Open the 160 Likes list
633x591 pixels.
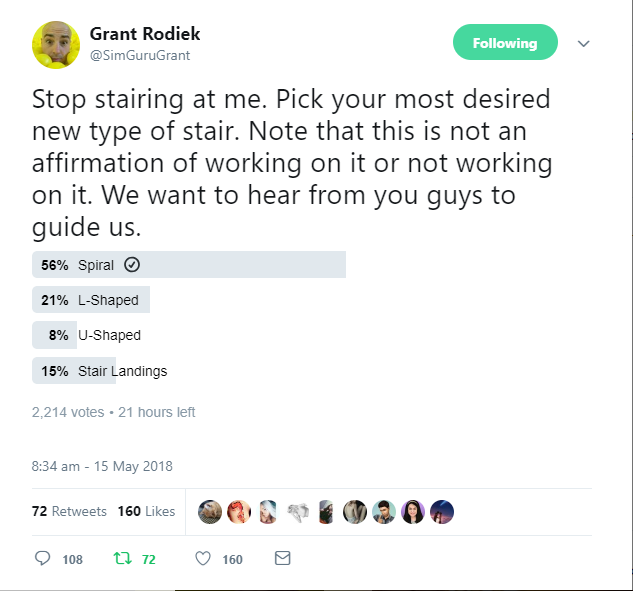146,511
